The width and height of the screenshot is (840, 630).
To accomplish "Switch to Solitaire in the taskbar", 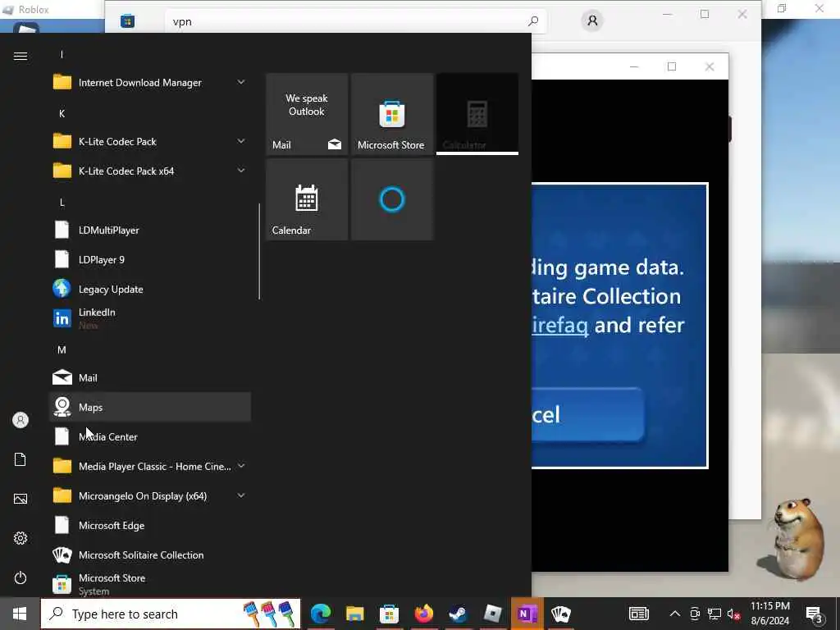I will click(561, 614).
